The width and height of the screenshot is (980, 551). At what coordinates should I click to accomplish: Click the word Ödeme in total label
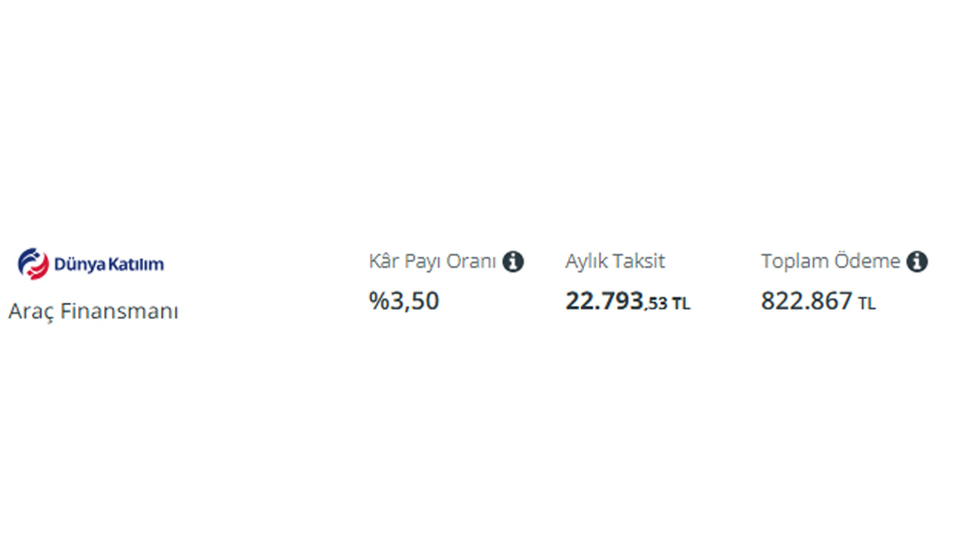[x=868, y=261]
